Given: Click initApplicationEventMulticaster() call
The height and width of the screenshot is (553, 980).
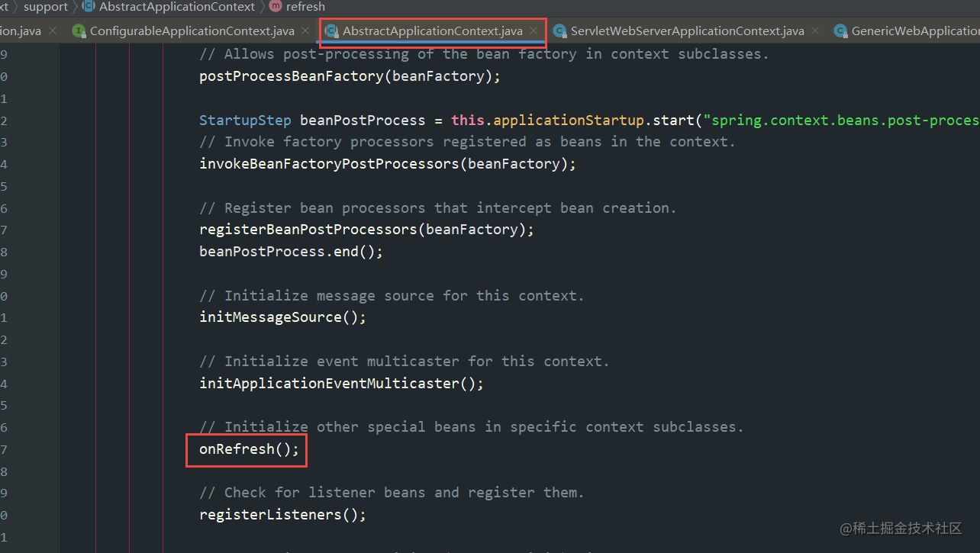Looking at the screenshot, I should pyautogui.click(x=341, y=383).
